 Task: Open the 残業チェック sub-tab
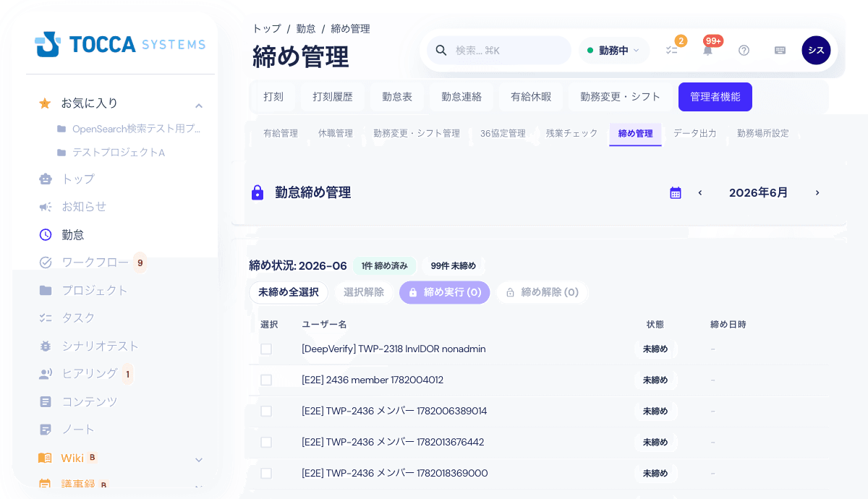coord(572,134)
